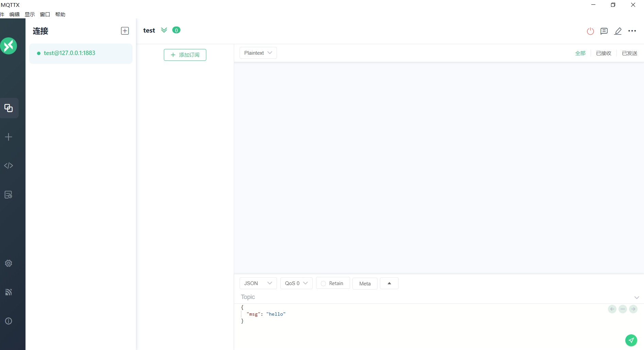The width and height of the screenshot is (644, 350).
Task: Open the Script page code icon
Action: [x=8, y=165]
